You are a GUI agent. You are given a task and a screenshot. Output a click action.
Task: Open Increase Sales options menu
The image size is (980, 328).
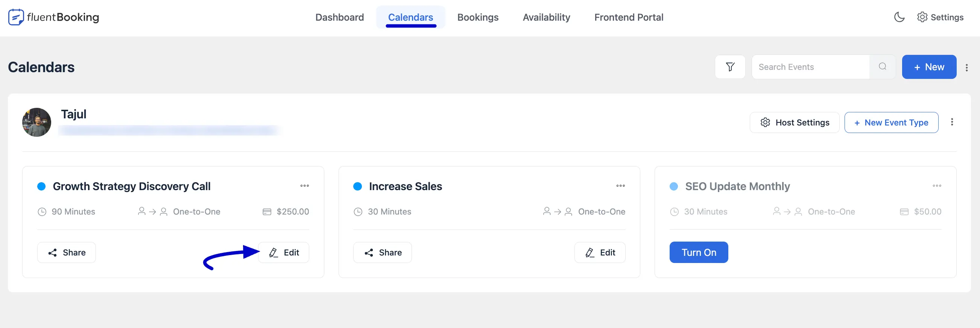pyautogui.click(x=620, y=186)
